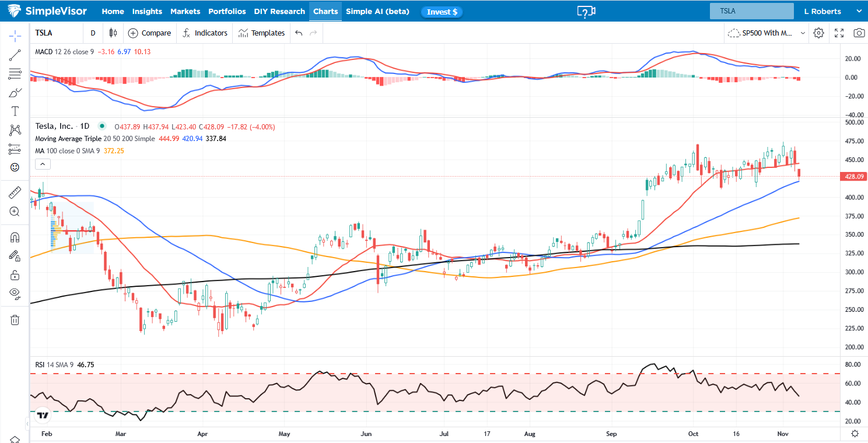
Task: Select the Text annotation tool
Action: tap(16, 111)
